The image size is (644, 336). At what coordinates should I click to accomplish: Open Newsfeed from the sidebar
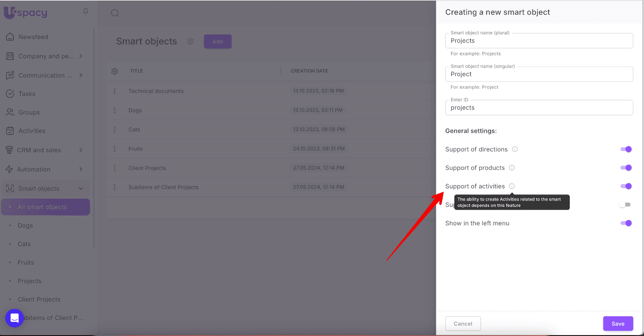pyautogui.click(x=33, y=37)
